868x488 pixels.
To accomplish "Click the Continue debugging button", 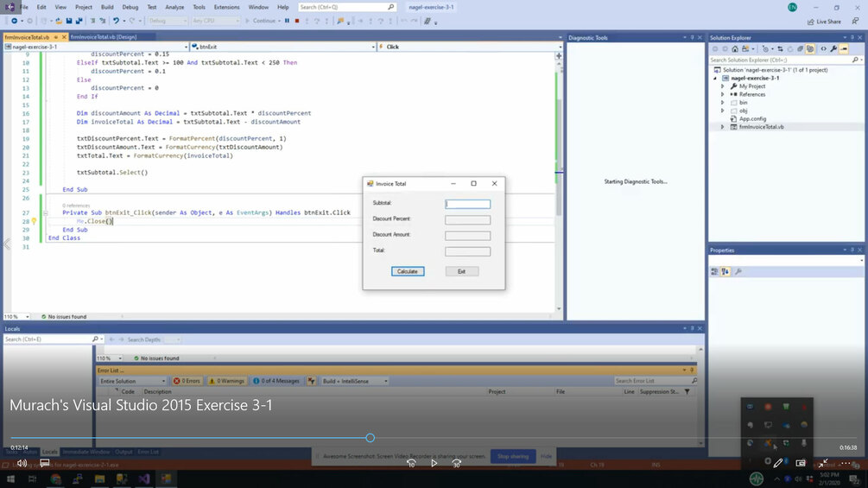I will coord(260,21).
